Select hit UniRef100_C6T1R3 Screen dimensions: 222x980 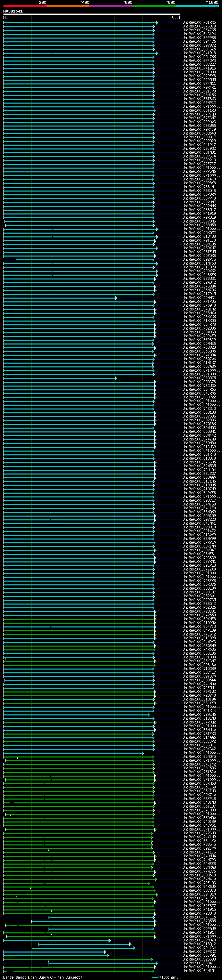click(x=199, y=111)
